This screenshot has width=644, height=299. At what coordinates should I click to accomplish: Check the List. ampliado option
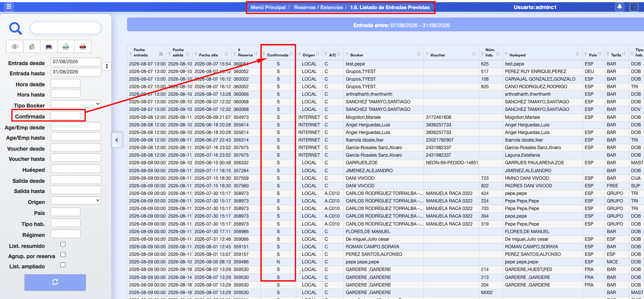(x=63, y=265)
